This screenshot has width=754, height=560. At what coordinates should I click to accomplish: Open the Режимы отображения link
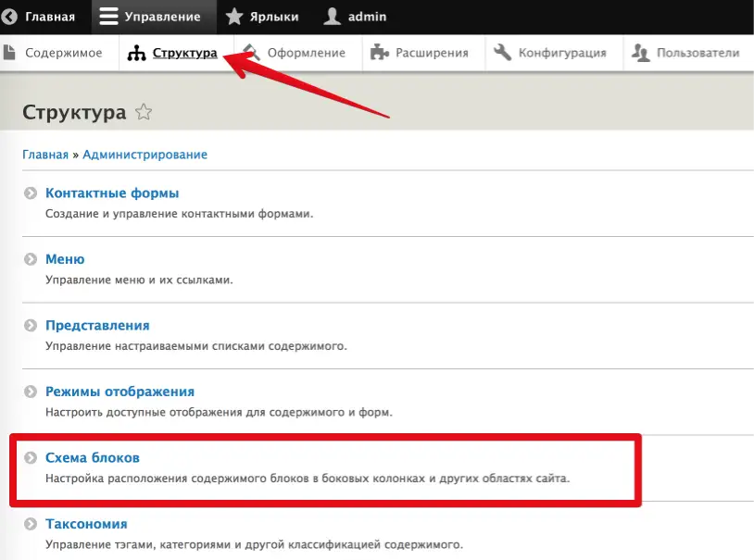tap(119, 392)
